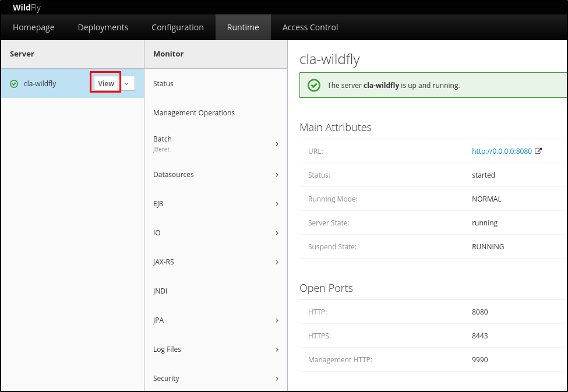Click the cla-wildfly page title

[330, 59]
